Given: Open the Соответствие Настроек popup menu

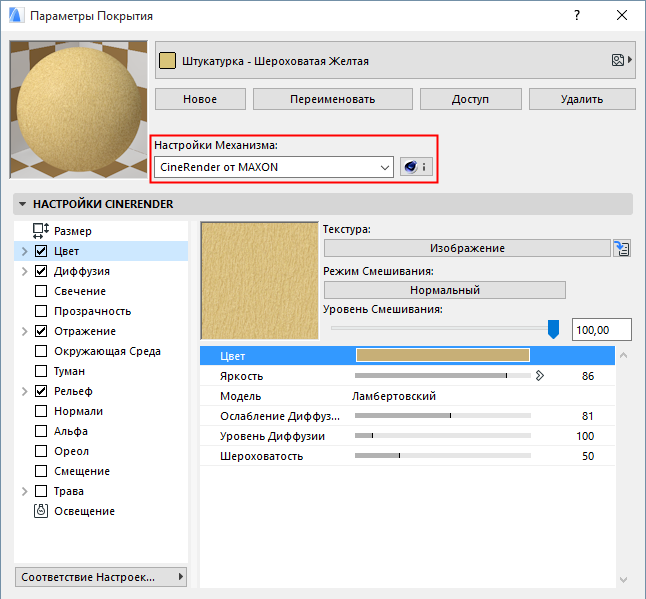Looking at the screenshot, I should 101,577.
